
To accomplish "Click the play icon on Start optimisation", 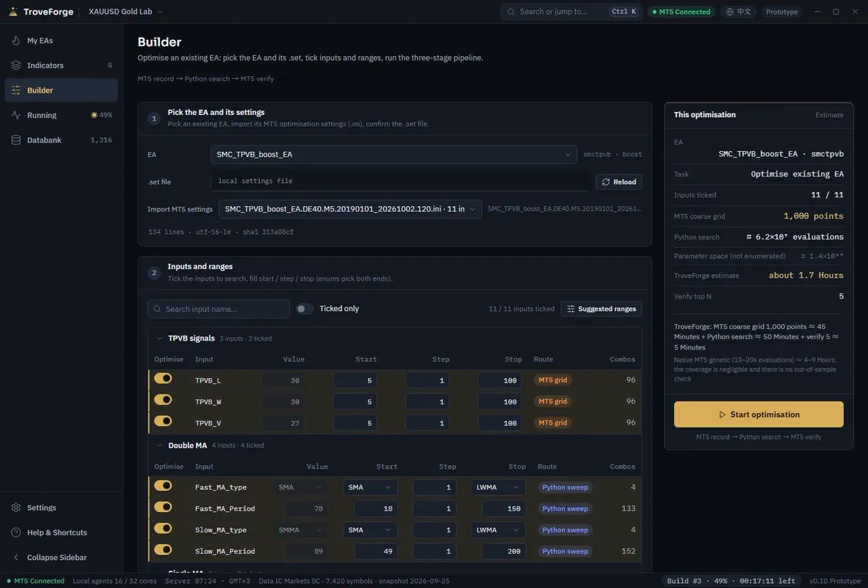I will [722, 415].
